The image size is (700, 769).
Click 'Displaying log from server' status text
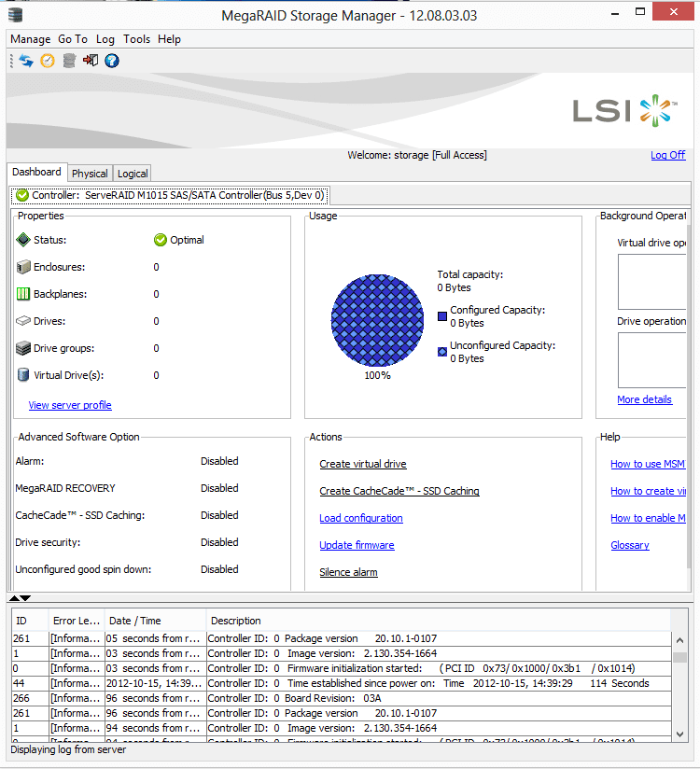click(68, 750)
